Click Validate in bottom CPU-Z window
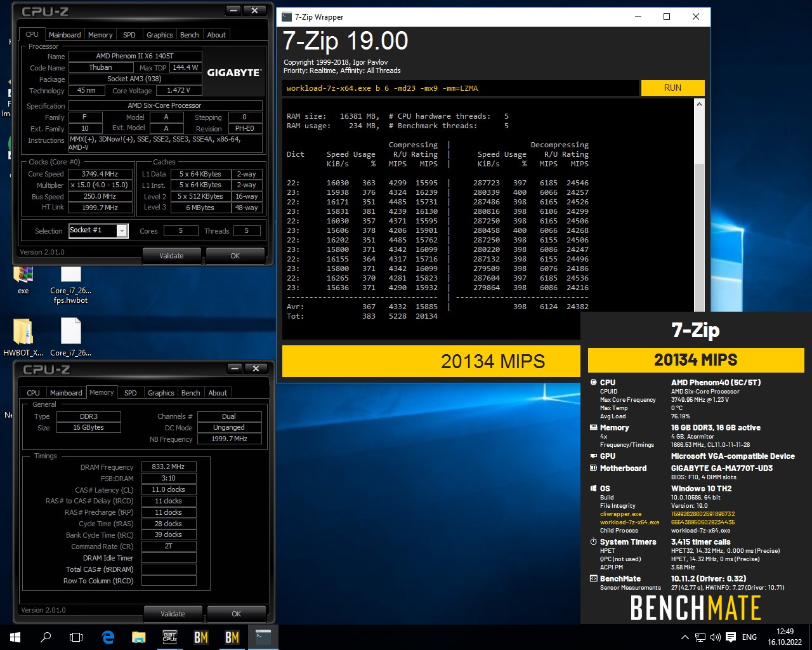Screen dimensions: 812x650 [173, 614]
